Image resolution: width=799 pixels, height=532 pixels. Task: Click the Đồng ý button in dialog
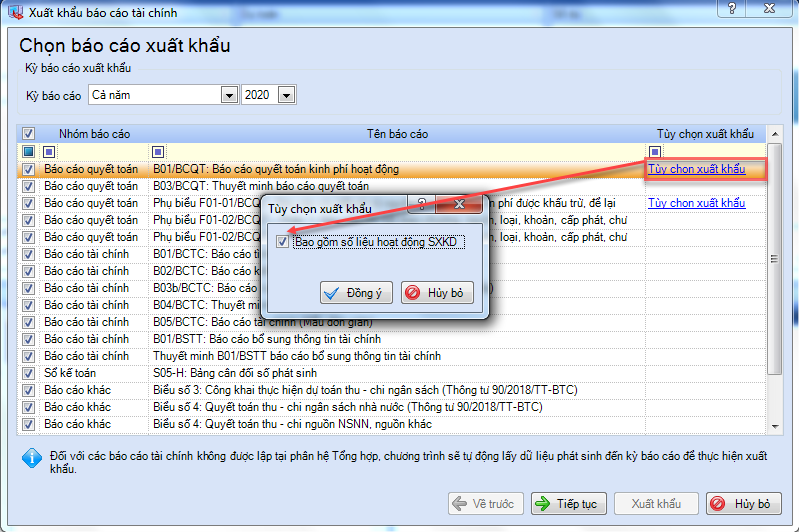tap(356, 293)
